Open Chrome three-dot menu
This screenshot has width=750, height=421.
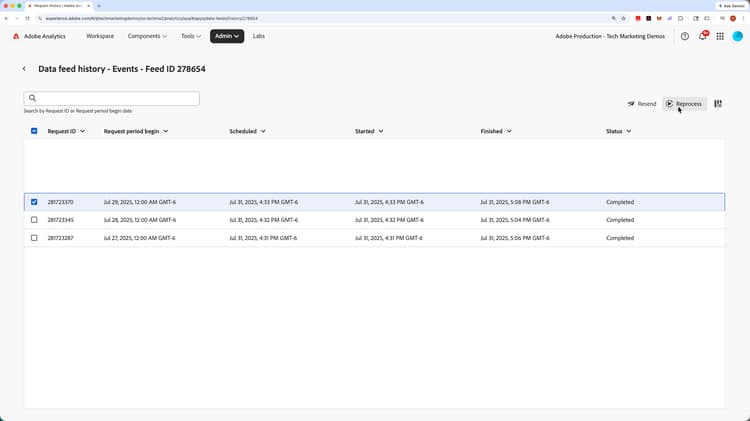tap(744, 18)
